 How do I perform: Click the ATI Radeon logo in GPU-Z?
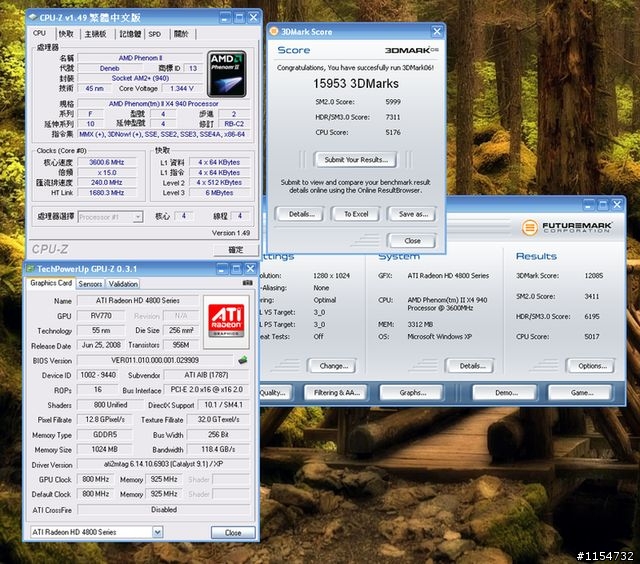point(226,322)
